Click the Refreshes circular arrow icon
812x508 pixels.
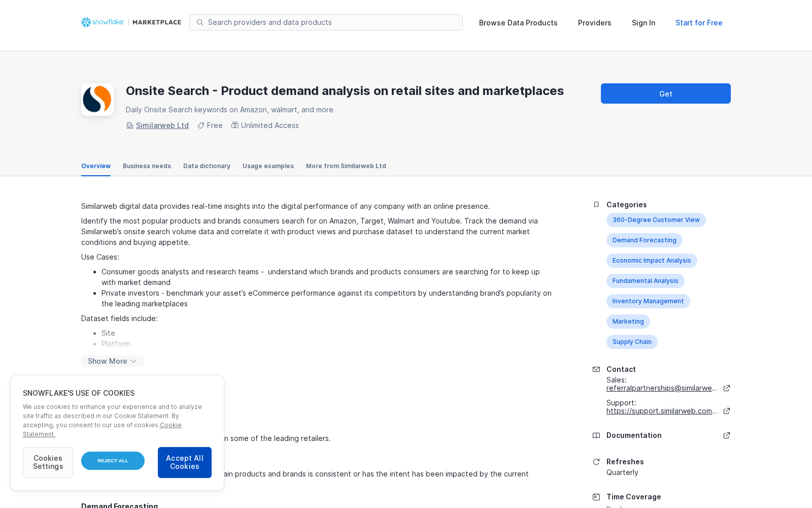click(596, 462)
